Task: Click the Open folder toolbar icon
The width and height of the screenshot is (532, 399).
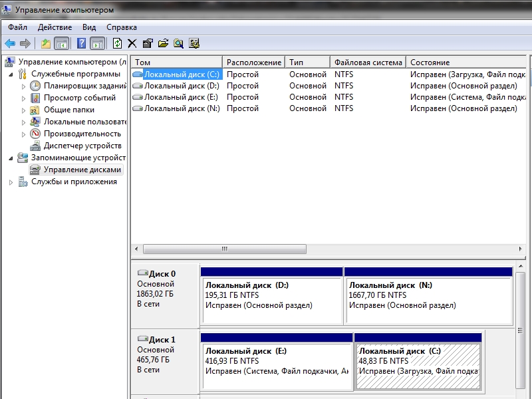Action: coord(163,43)
